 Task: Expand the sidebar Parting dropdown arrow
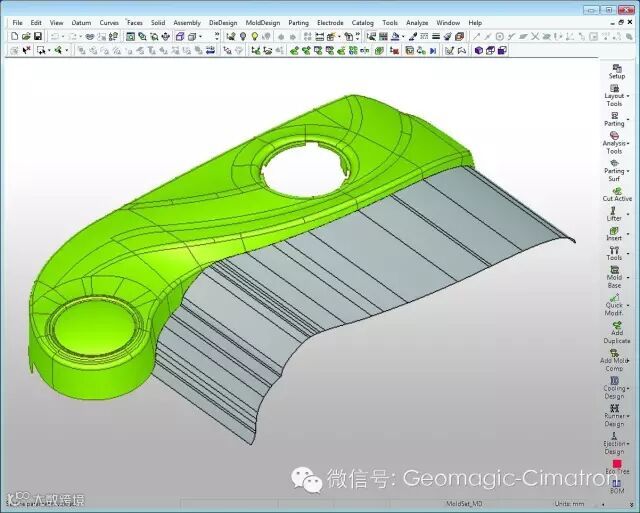[628, 120]
